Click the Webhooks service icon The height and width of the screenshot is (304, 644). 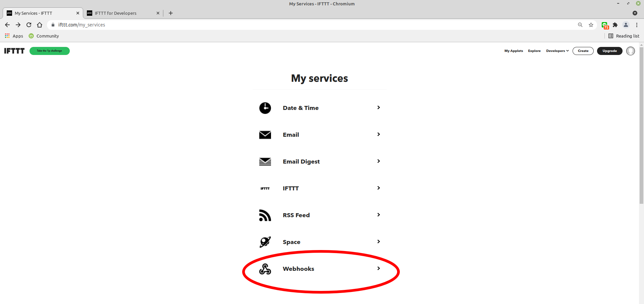(x=265, y=269)
